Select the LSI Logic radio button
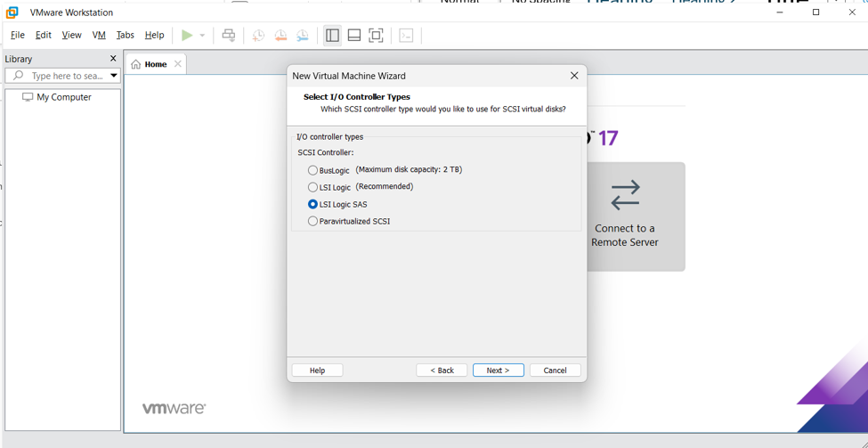 pyautogui.click(x=312, y=187)
